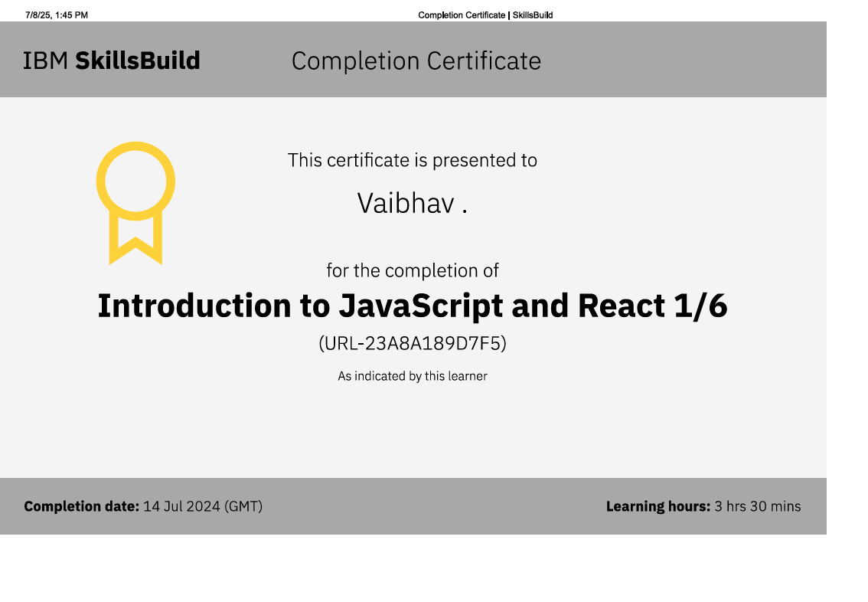Select the IBM SkillsBuild logo

(111, 60)
